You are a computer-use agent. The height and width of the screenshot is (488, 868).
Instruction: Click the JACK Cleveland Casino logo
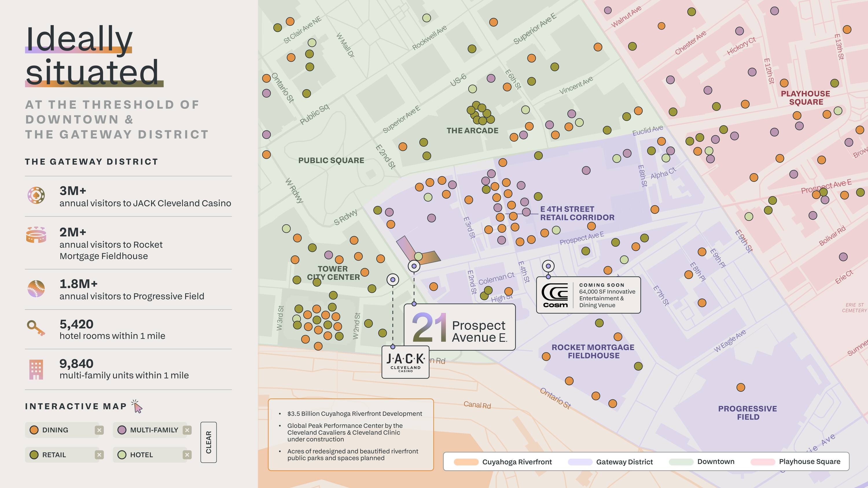(405, 362)
